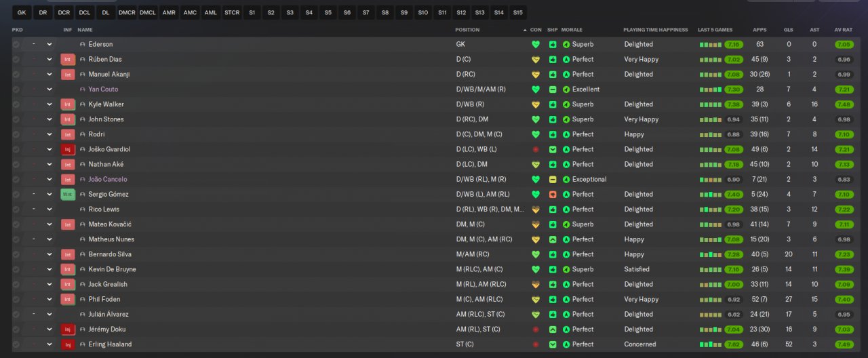Open Manuel Akanji Int status icon

point(67,75)
